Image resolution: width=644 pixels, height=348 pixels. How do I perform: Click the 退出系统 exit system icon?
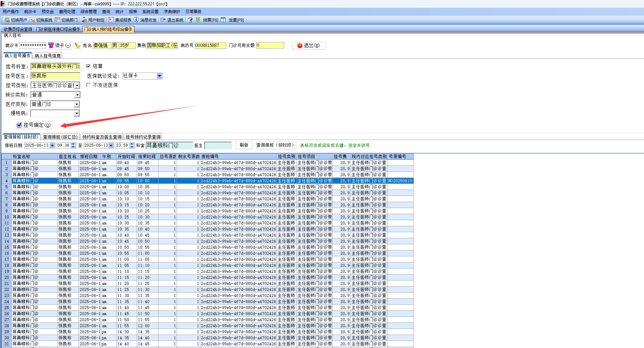tap(163, 20)
